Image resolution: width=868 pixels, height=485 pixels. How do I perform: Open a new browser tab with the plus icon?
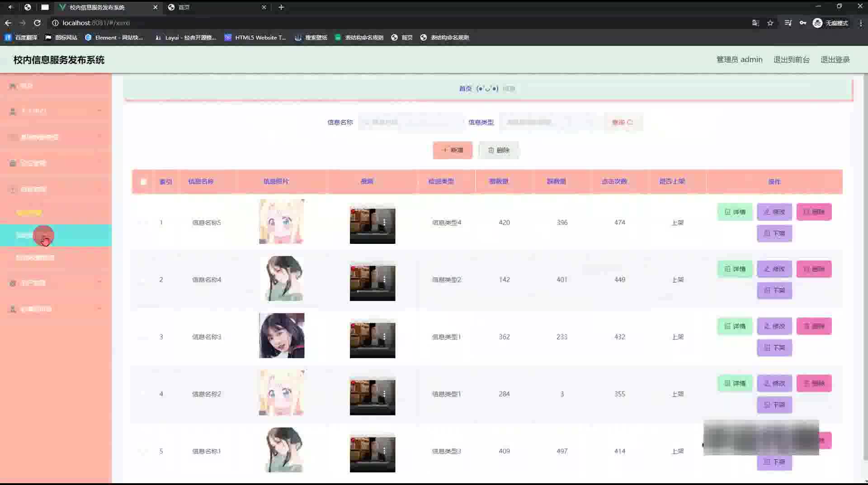tap(281, 7)
